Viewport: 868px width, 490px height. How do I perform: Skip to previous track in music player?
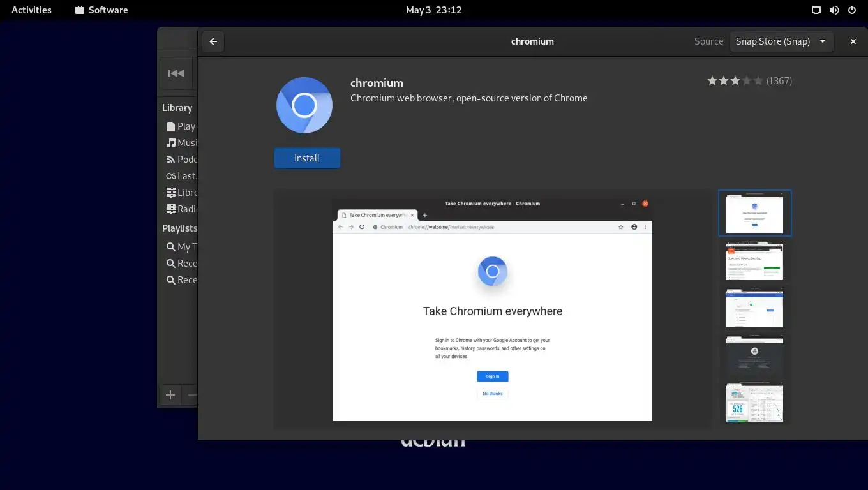click(x=176, y=73)
